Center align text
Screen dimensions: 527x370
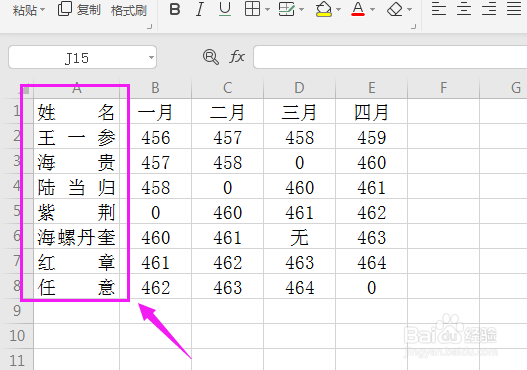click(464, 9)
